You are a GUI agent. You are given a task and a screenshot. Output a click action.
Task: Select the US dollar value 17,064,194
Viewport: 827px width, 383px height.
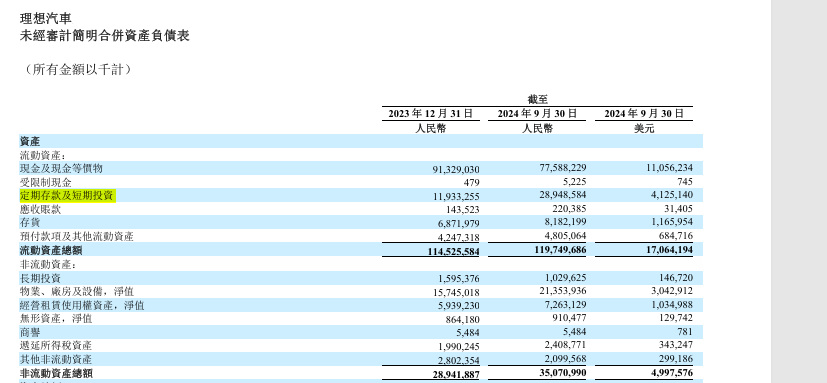(667, 250)
